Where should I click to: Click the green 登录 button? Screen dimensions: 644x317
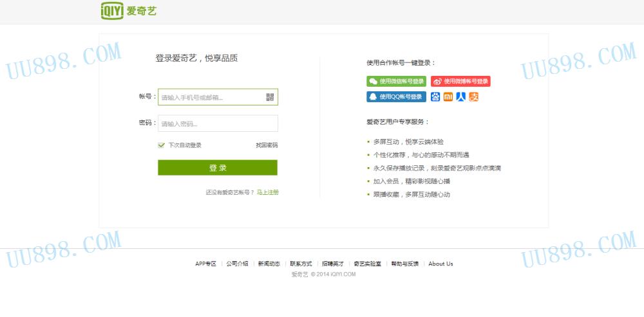pyautogui.click(x=218, y=168)
